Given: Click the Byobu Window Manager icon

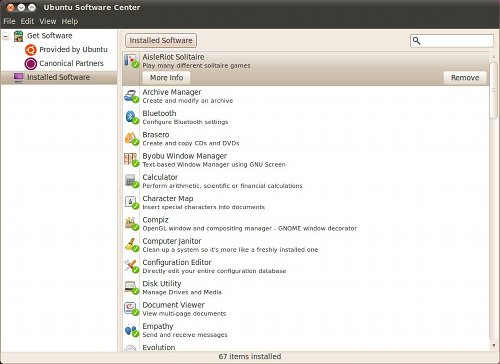Looking at the screenshot, I should pyautogui.click(x=131, y=160).
